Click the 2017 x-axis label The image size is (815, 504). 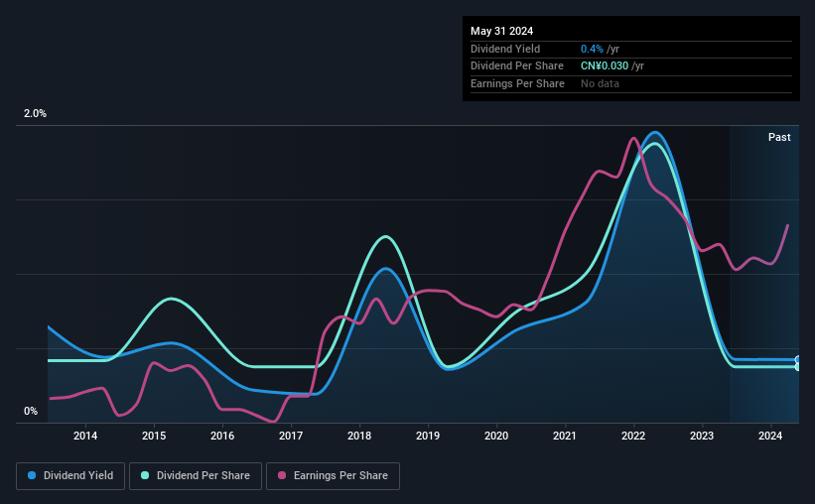291,436
